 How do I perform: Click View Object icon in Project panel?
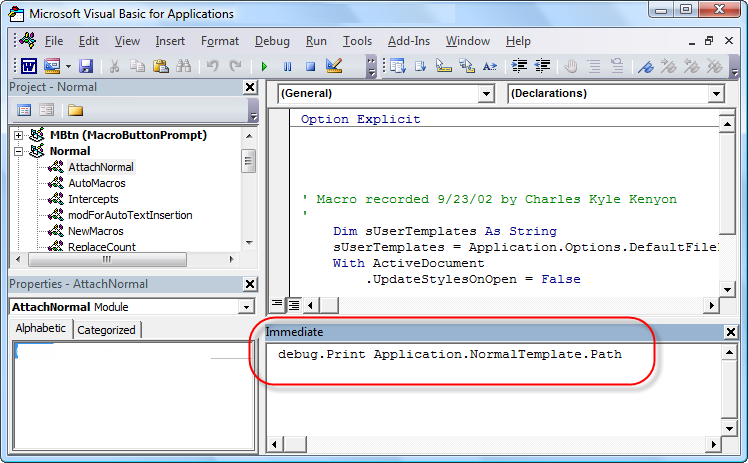pyautogui.click(x=46, y=110)
